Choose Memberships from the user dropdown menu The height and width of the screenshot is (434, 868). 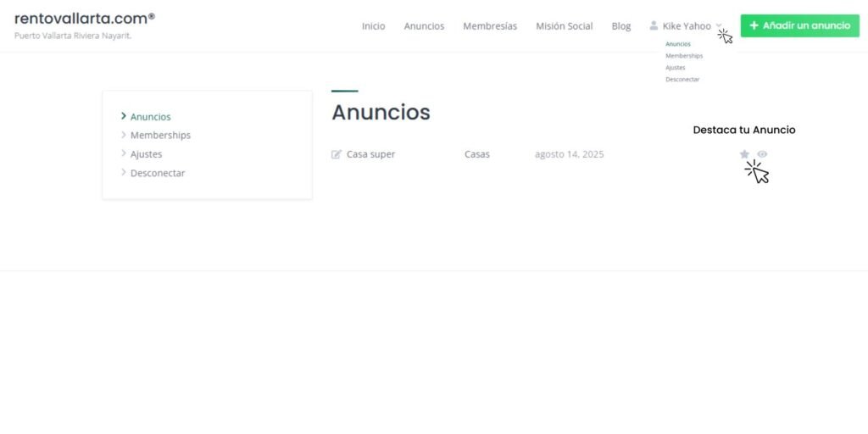[684, 56]
